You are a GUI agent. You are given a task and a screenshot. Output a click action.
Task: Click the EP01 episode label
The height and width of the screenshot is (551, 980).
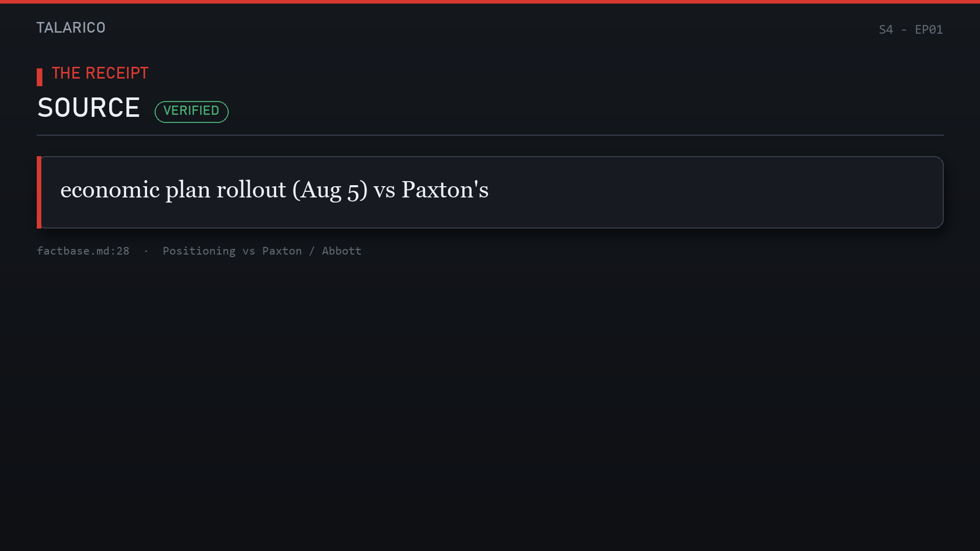click(x=929, y=30)
